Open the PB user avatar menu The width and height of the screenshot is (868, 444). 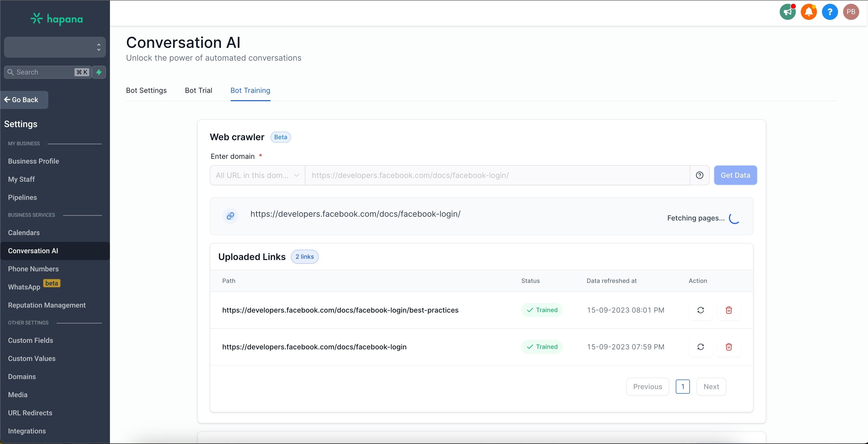coord(851,12)
